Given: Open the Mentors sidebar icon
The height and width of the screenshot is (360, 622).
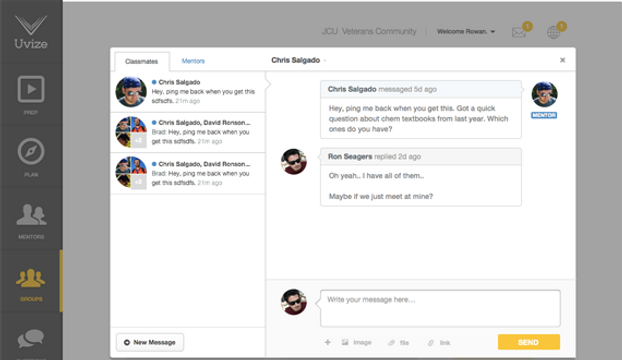Looking at the screenshot, I should (x=31, y=214).
